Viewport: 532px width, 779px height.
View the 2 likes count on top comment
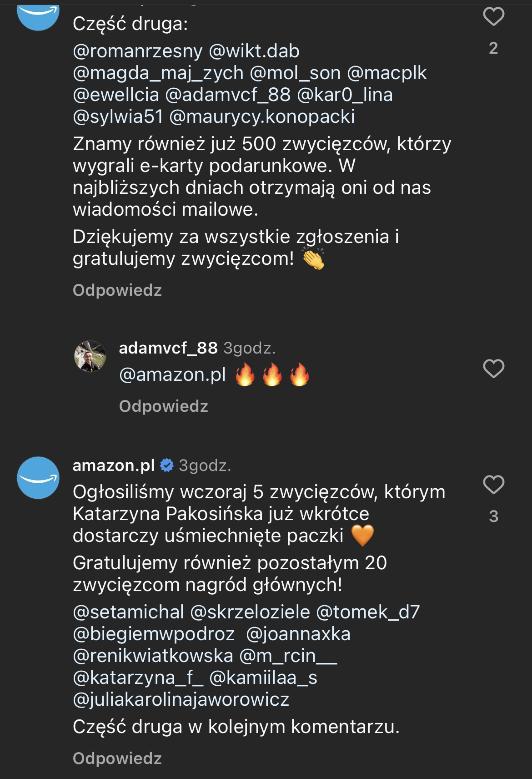[493, 48]
